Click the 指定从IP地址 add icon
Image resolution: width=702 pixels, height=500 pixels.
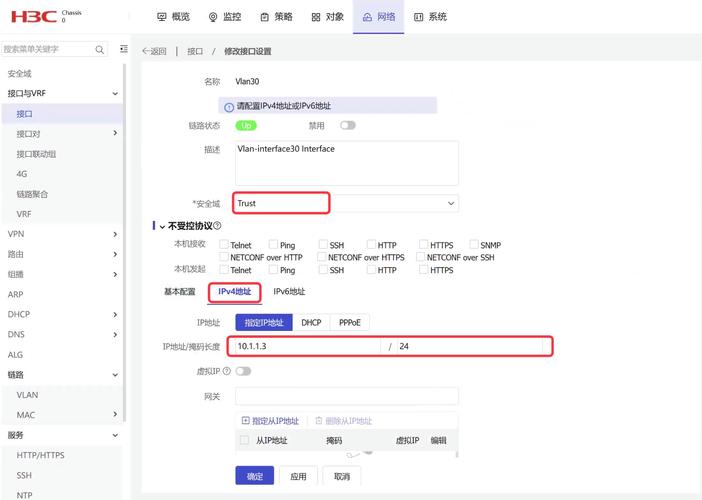click(246, 421)
